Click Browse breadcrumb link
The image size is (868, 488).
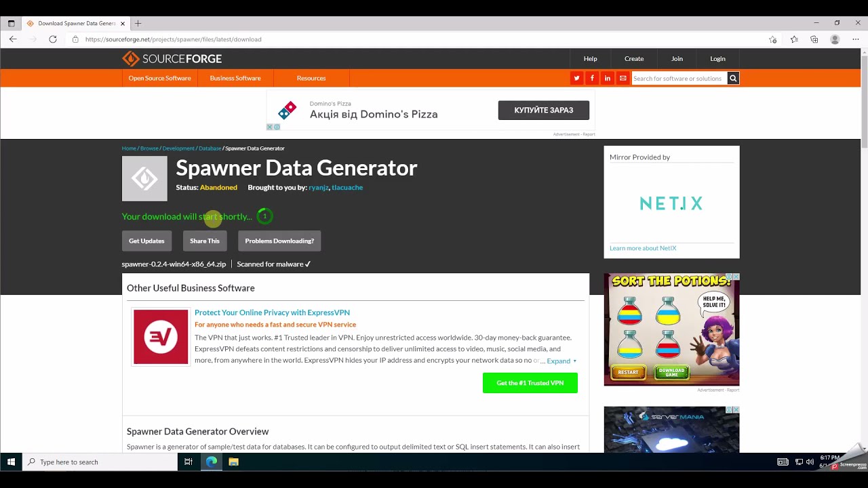click(149, 148)
